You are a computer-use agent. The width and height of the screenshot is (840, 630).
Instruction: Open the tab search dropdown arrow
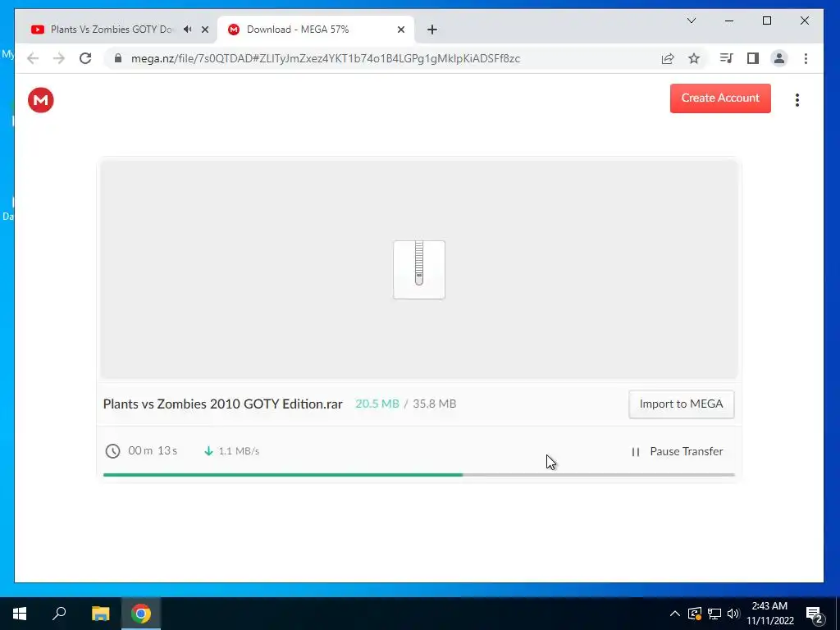pos(691,21)
